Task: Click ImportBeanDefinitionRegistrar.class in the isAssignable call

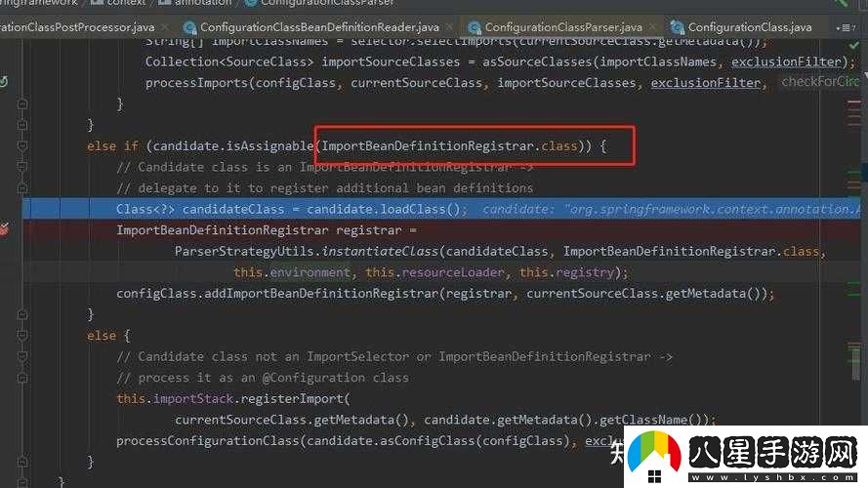Action: (x=449, y=146)
